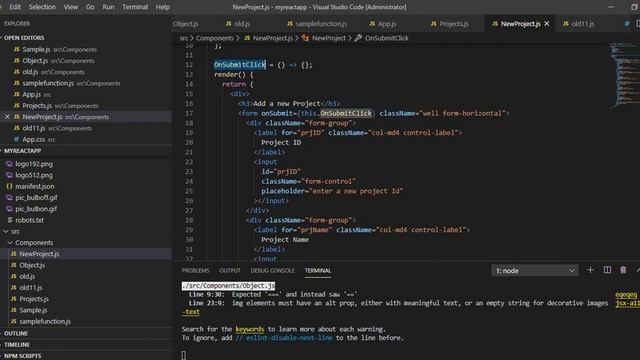Open pic_bulboff.gif file
Screen dimensions: 640x360
(36, 198)
